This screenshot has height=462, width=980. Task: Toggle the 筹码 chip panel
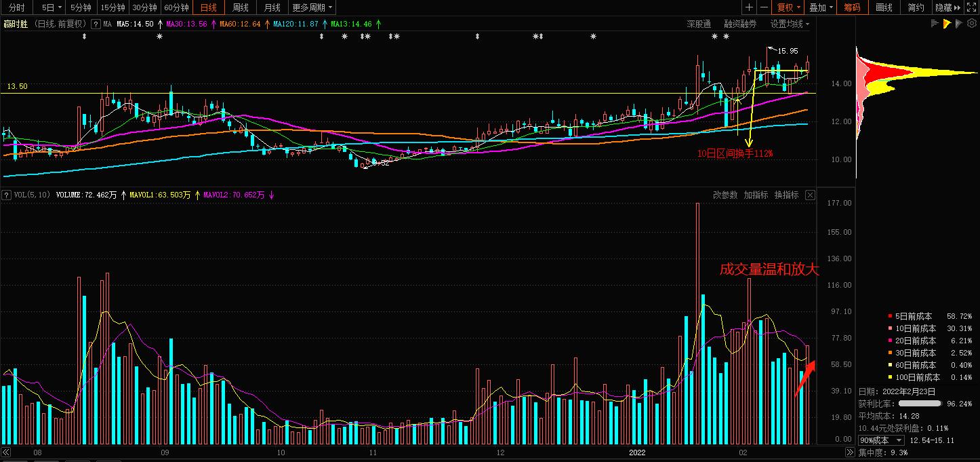[852, 7]
